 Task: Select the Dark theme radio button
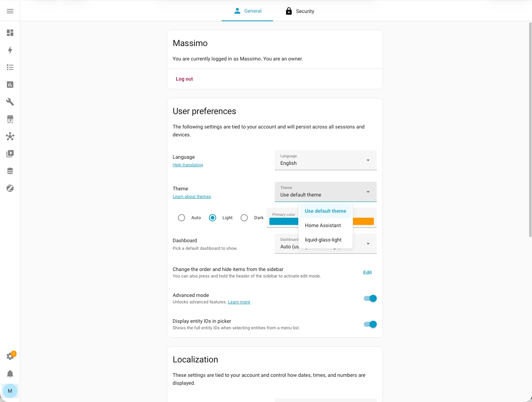[244, 218]
